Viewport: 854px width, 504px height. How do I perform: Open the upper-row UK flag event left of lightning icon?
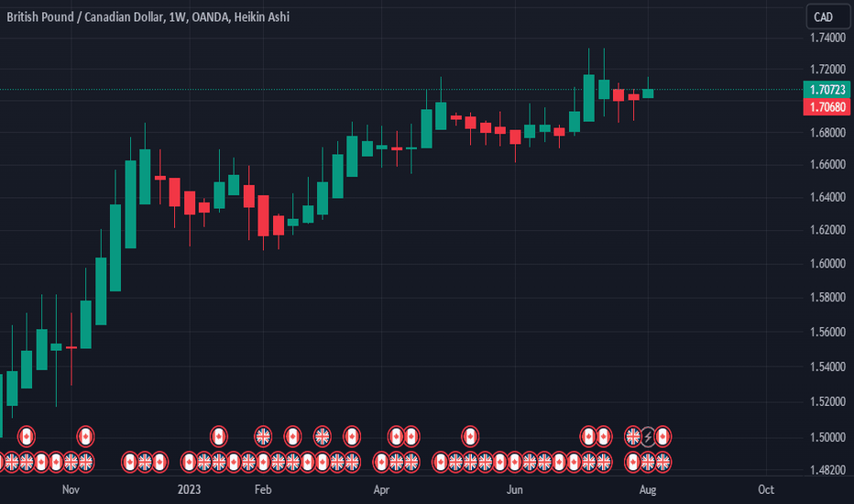pos(633,436)
